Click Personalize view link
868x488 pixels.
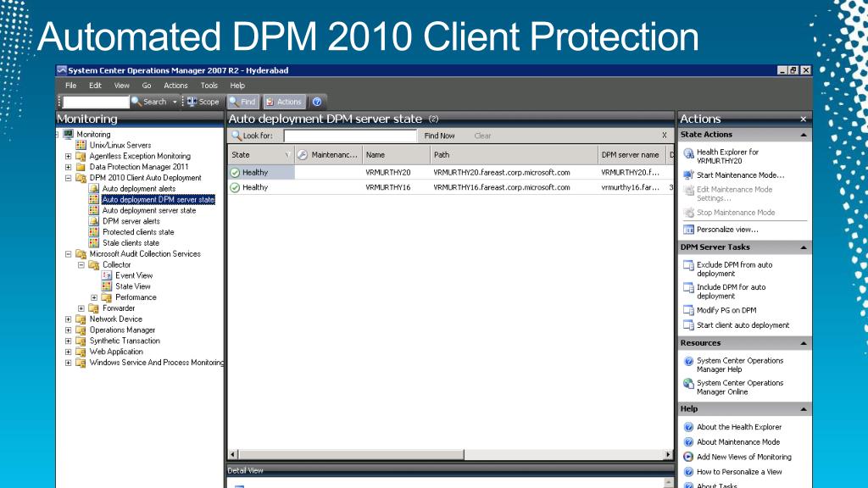tap(727, 230)
